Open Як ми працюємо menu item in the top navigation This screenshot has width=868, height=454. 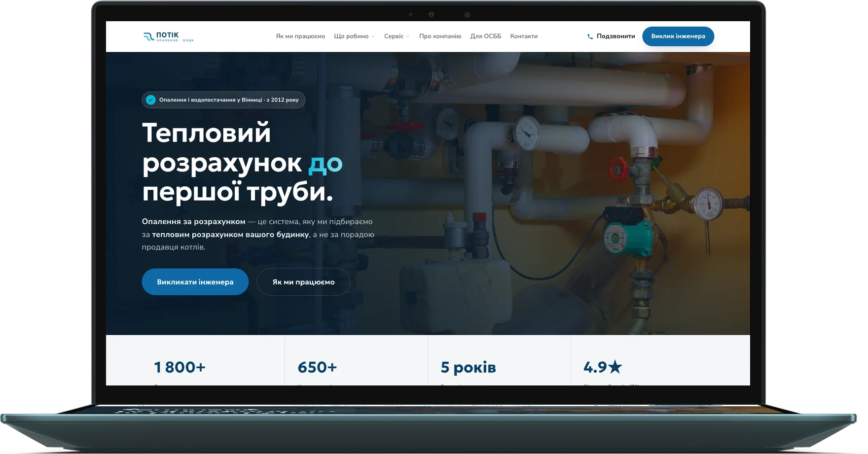(300, 36)
